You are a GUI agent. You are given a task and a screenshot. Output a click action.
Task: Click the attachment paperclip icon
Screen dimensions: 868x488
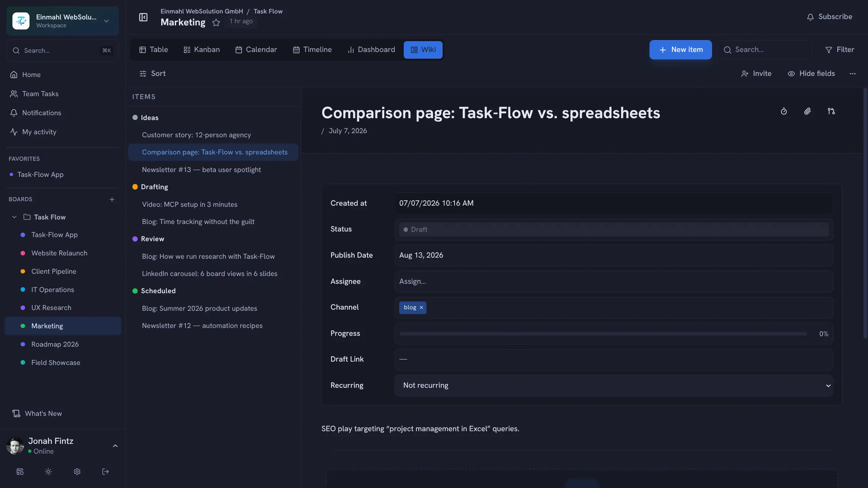(807, 111)
